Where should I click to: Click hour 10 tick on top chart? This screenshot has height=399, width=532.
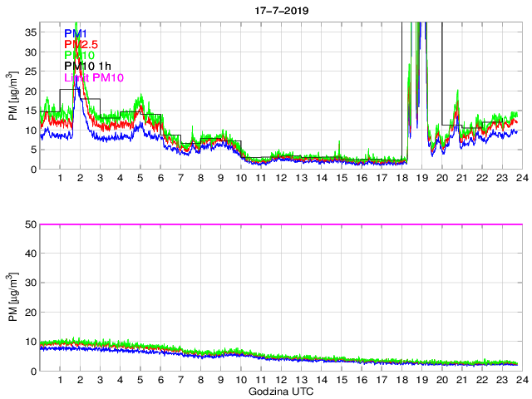pos(240,179)
